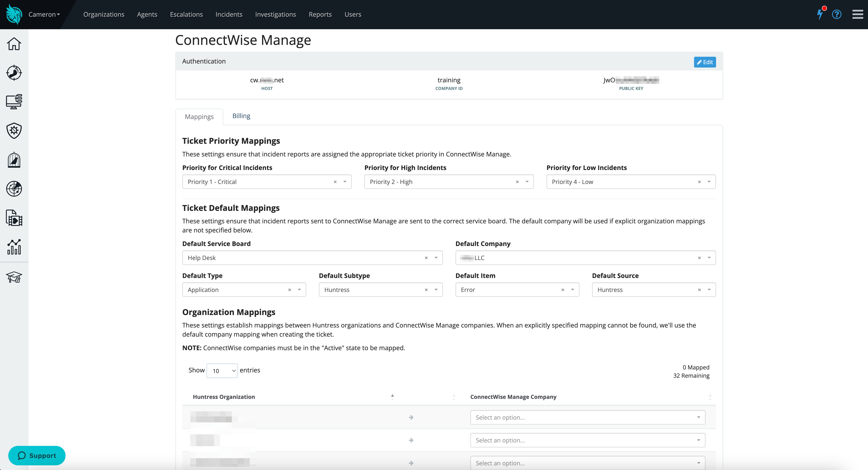Expand the Huntress default subtype dropdown

pyautogui.click(x=436, y=290)
